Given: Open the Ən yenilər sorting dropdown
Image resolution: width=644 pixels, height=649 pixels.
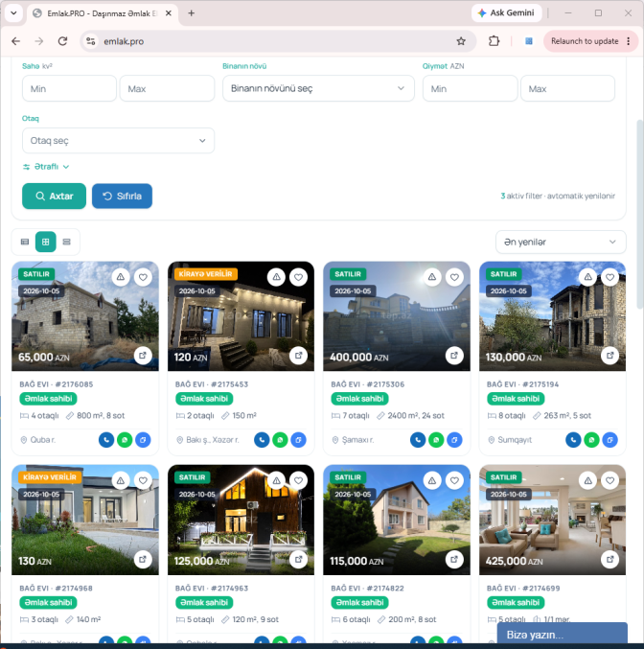Looking at the screenshot, I should 561,242.
